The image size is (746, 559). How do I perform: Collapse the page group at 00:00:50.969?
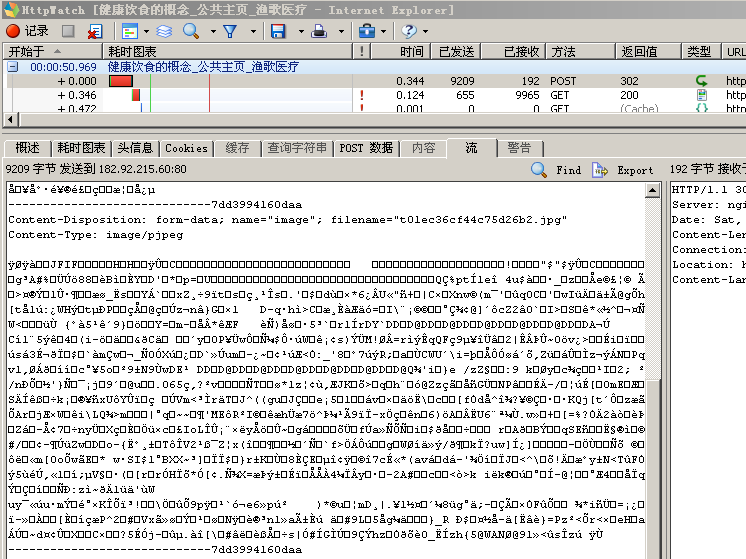coord(13,67)
